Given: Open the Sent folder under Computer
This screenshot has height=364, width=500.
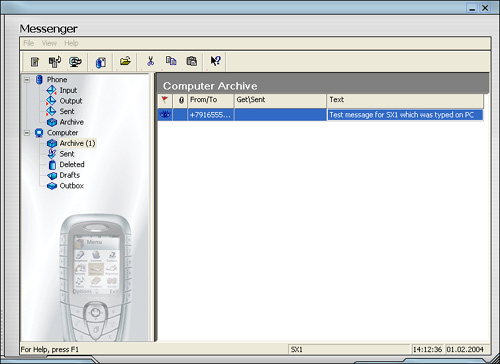Looking at the screenshot, I should (67, 154).
